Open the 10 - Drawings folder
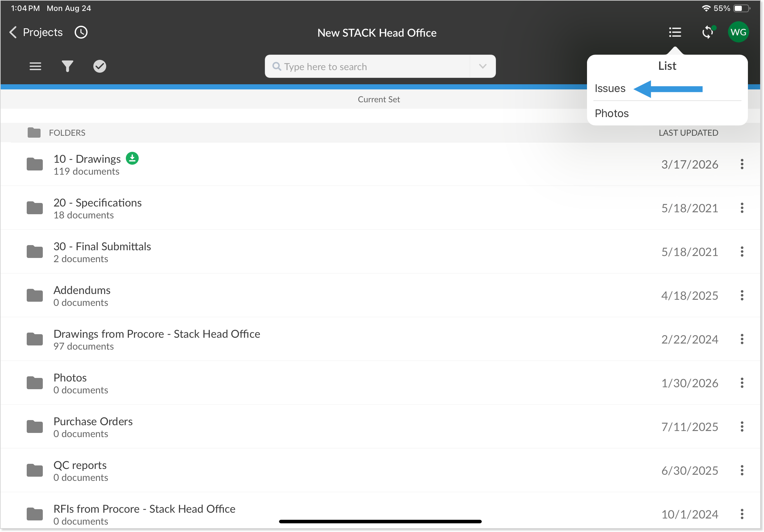Screen dimensions: 764x532 380,164
